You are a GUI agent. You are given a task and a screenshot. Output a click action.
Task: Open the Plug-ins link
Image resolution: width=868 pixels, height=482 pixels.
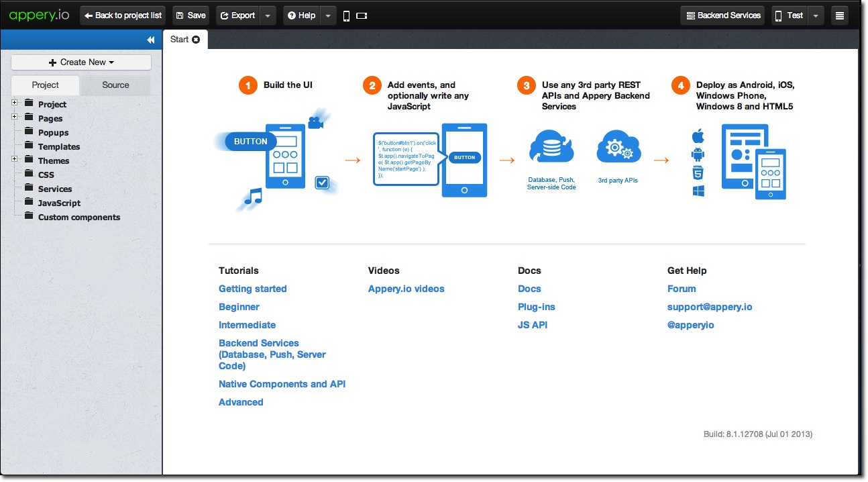[x=537, y=307]
